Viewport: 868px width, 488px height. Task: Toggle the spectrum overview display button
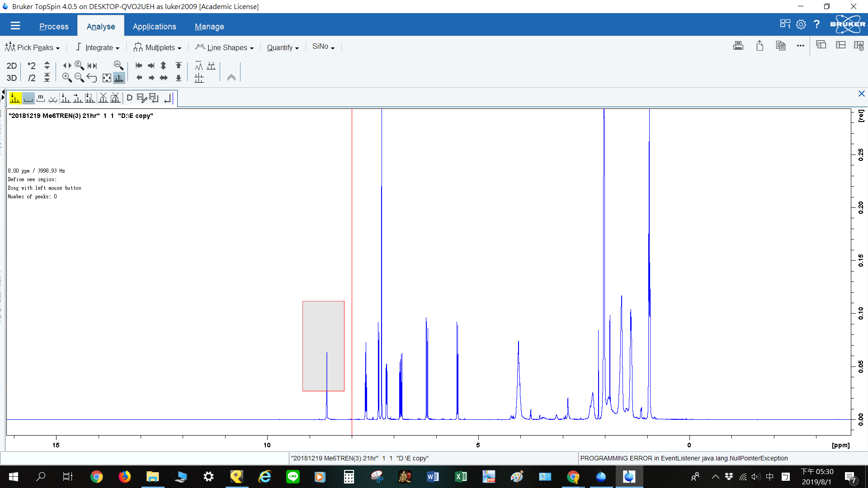[119, 78]
